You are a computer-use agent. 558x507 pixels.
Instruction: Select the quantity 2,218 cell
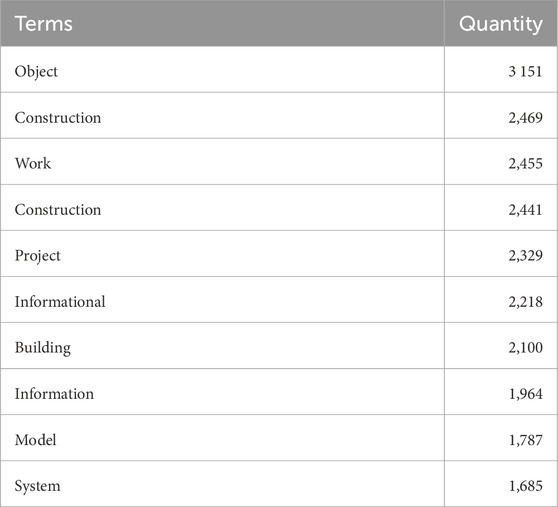[501, 300]
